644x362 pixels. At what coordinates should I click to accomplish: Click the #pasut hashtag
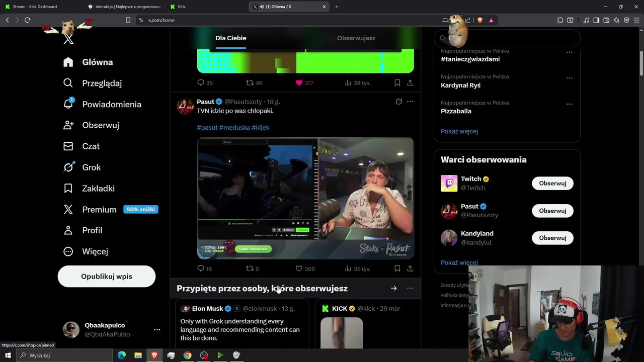coord(207,128)
